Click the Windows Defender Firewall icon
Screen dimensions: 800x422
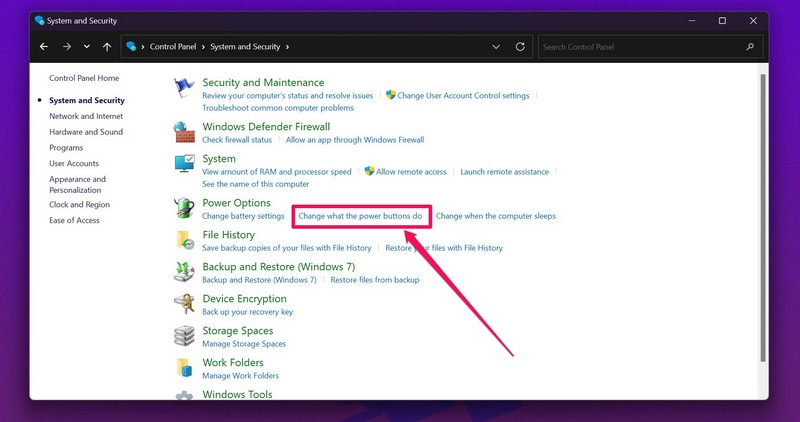[x=184, y=132]
